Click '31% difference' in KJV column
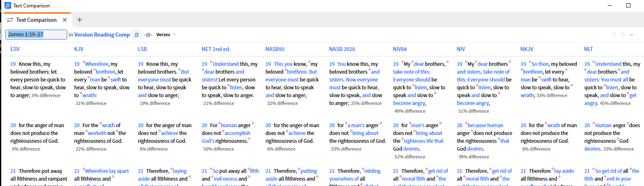The height and width of the screenshot is (186, 644). (x=91, y=103)
